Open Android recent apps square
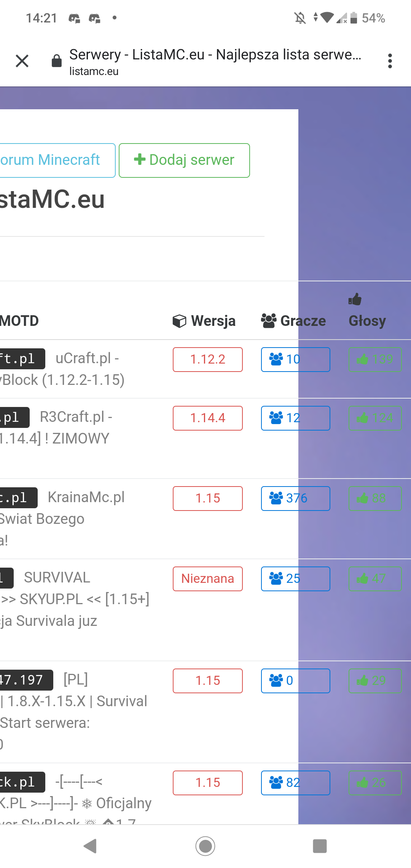The height and width of the screenshot is (868, 411). pos(320,846)
